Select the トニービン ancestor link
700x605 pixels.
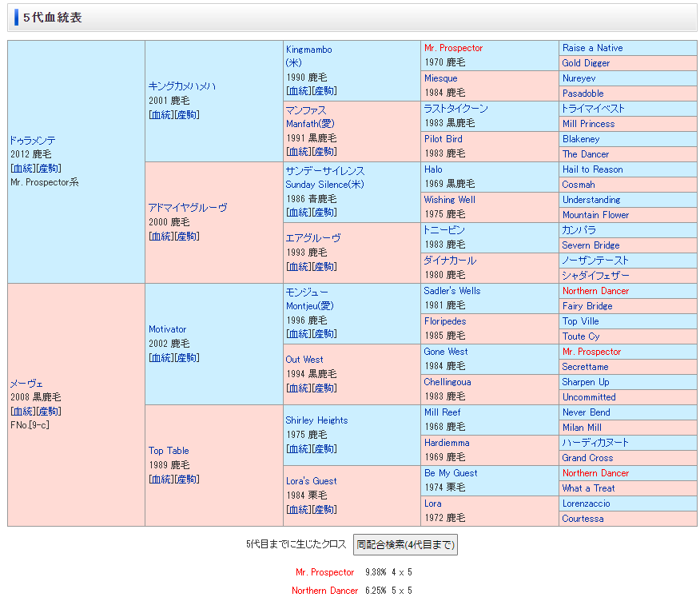coord(444,230)
